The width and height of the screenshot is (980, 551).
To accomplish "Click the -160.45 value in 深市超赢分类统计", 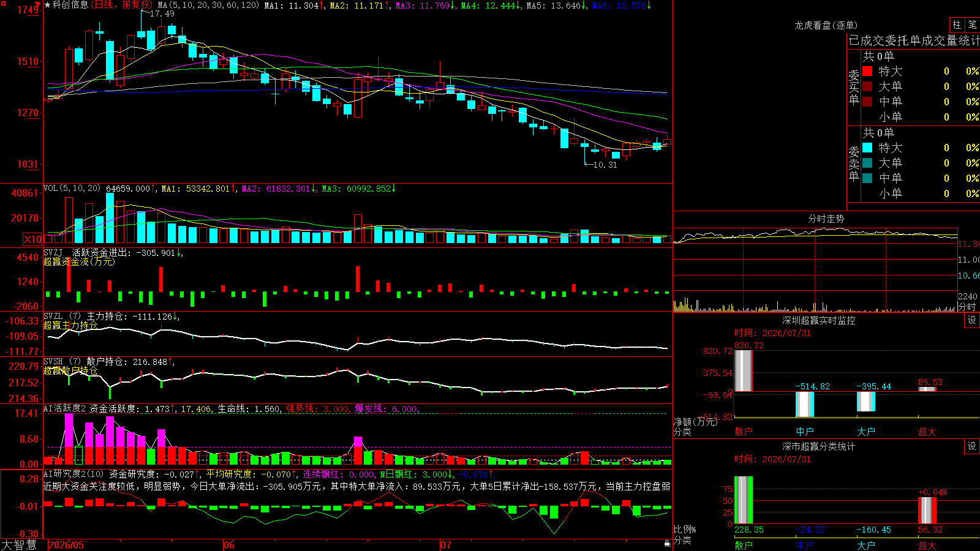I will pyautogui.click(x=874, y=530).
